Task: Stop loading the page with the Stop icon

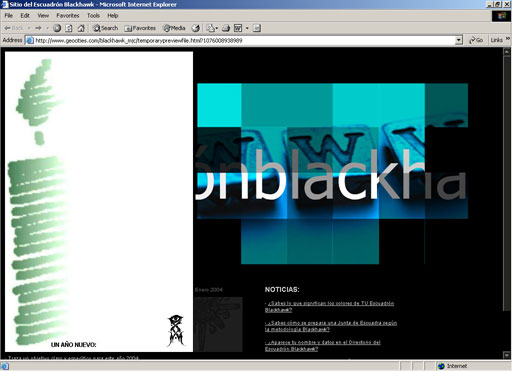Action: point(57,28)
